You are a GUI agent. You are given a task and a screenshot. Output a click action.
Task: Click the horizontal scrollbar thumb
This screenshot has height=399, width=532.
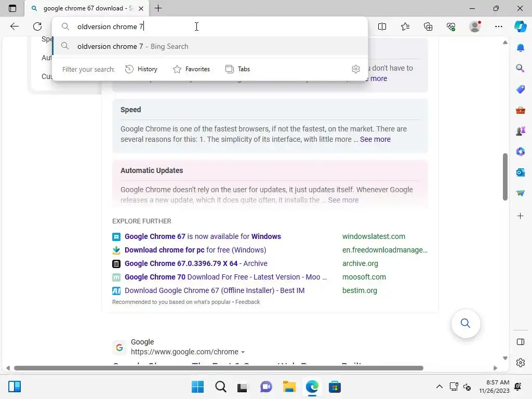click(x=219, y=368)
